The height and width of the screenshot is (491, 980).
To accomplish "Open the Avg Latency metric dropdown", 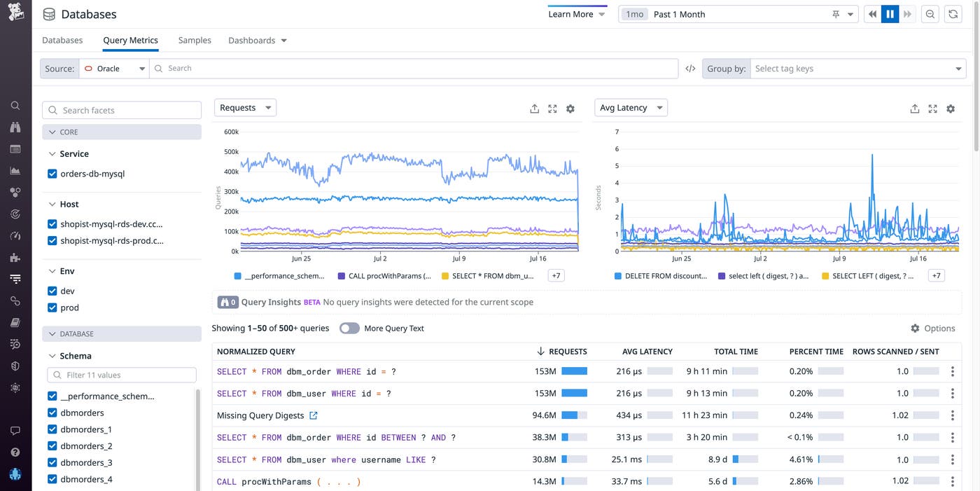I will coord(629,107).
